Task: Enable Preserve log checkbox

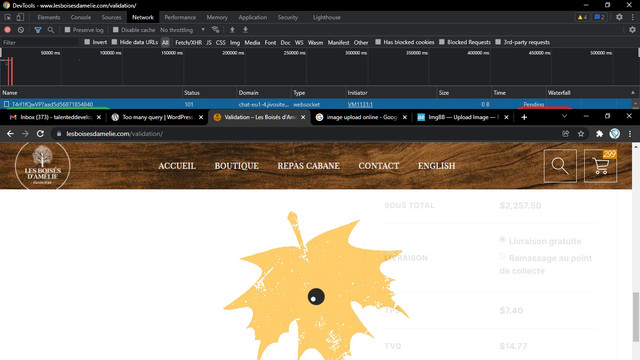Action: pos(68,30)
